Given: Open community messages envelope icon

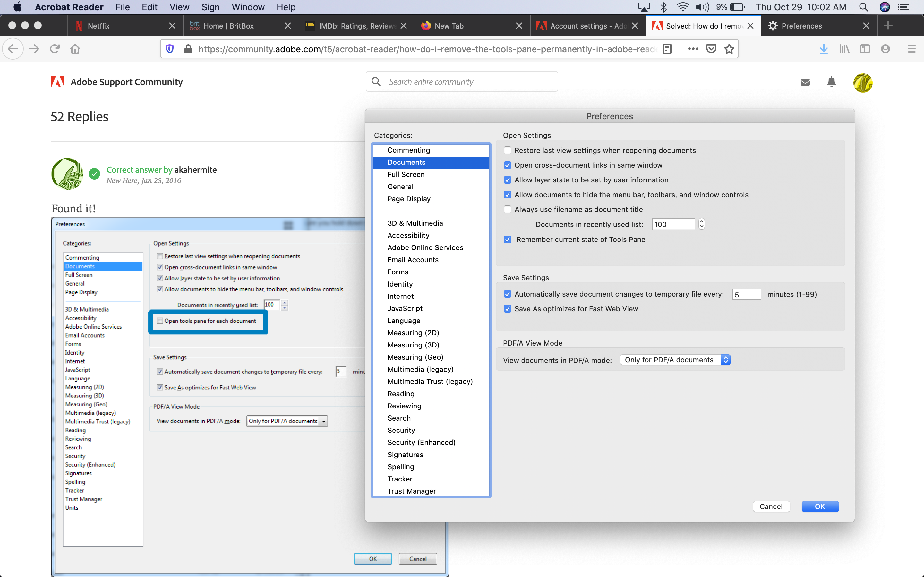Looking at the screenshot, I should (805, 82).
